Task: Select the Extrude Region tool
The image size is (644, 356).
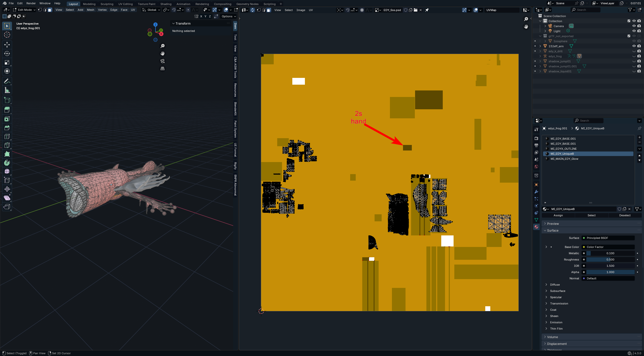Action: pyautogui.click(x=7, y=110)
